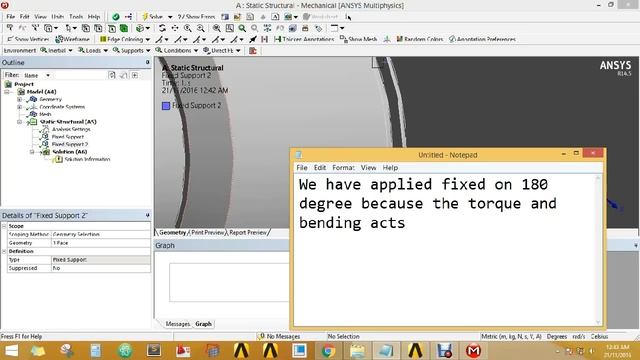The width and height of the screenshot is (640, 360).
Task: Click the Suppressed No field
Action: pyautogui.click(x=101, y=268)
